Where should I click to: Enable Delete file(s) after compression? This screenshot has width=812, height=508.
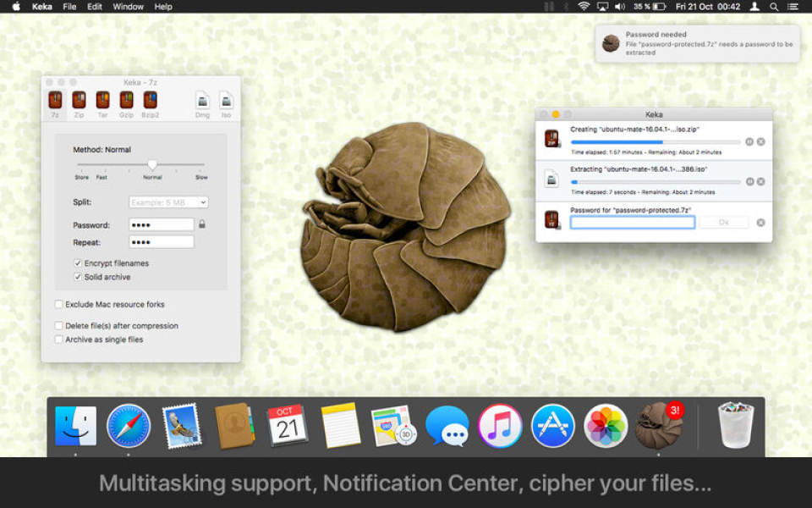[59, 325]
